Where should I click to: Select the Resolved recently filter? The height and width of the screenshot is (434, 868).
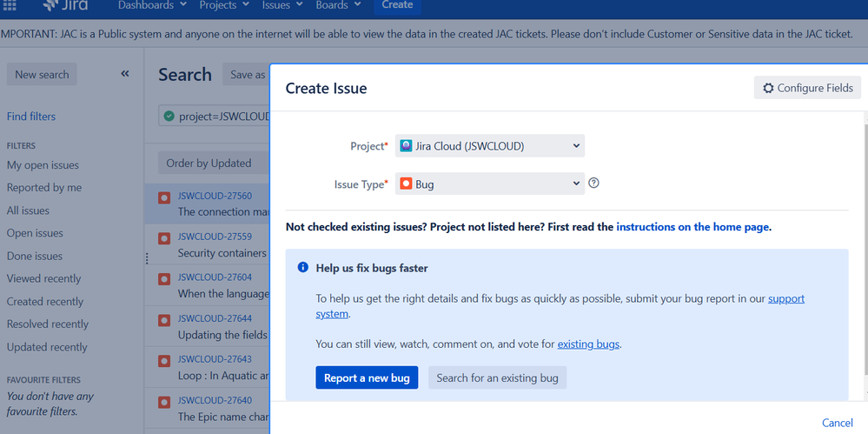point(48,324)
